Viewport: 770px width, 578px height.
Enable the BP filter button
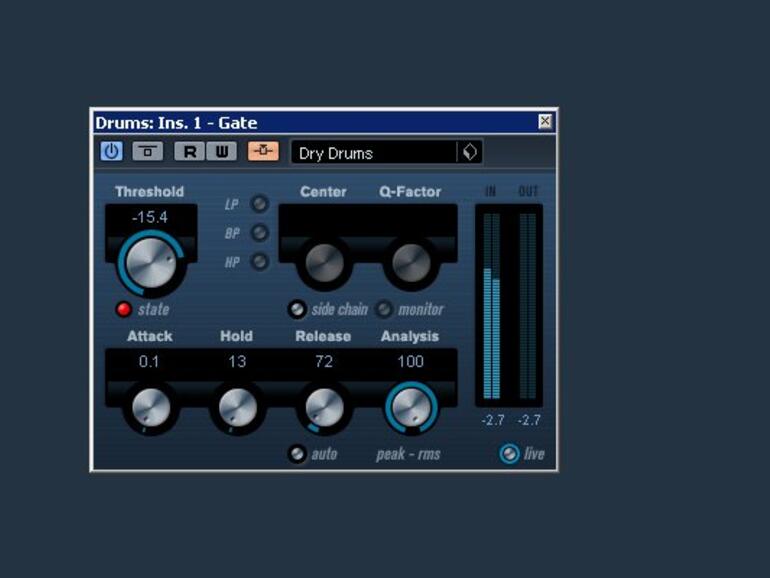[259, 232]
